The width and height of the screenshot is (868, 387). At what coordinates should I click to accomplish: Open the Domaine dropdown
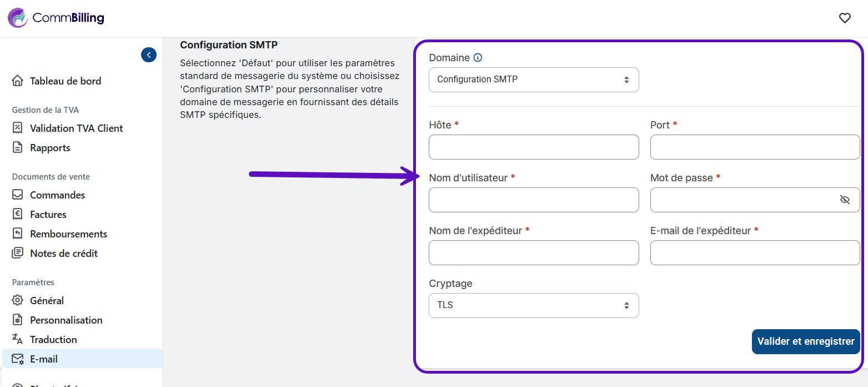point(534,80)
